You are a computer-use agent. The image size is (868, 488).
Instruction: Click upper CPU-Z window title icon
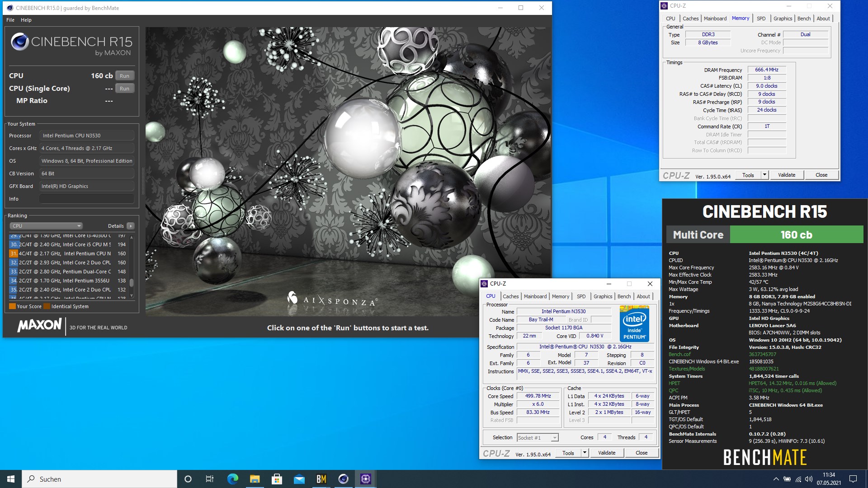click(x=664, y=6)
